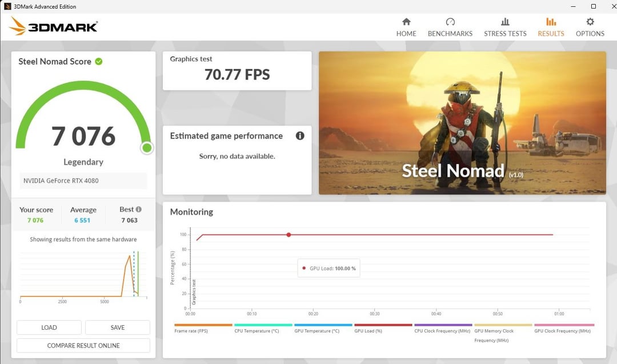Go to the STRESS TESTS tab
The image size is (617, 364).
[x=505, y=27]
